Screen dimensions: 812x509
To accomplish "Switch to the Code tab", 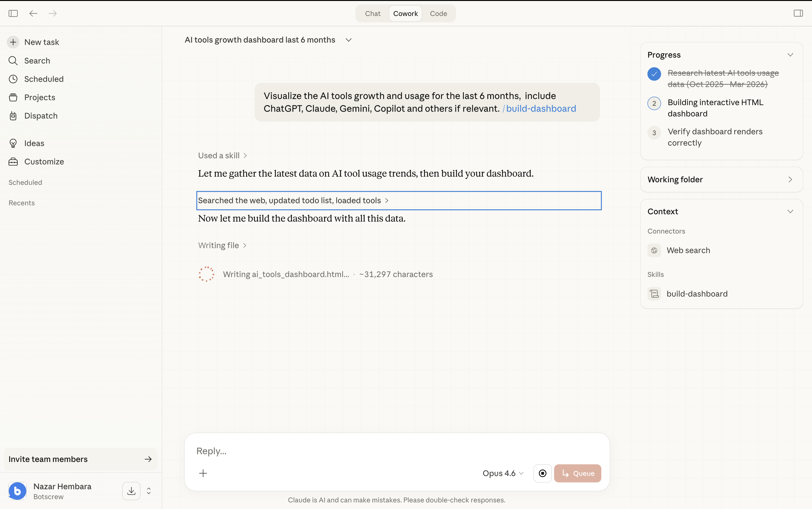I will (438, 13).
